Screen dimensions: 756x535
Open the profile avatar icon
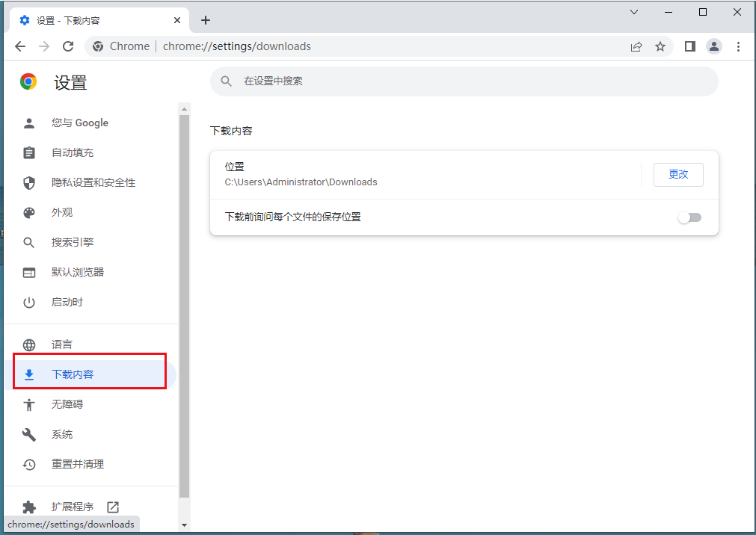point(714,46)
